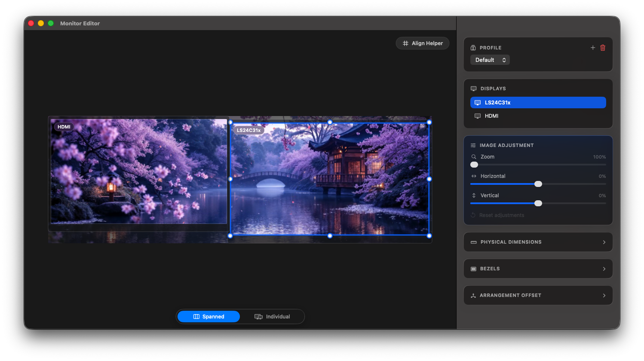Click the Zoom magnifier icon
Viewport: 644px width, 361px height.
[474, 157]
